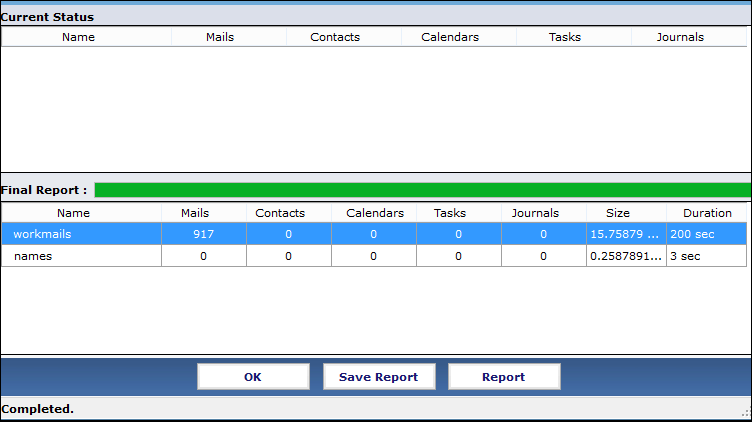Click the window resize grip
The height and width of the screenshot is (422, 752).
pyautogui.click(x=746, y=413)
